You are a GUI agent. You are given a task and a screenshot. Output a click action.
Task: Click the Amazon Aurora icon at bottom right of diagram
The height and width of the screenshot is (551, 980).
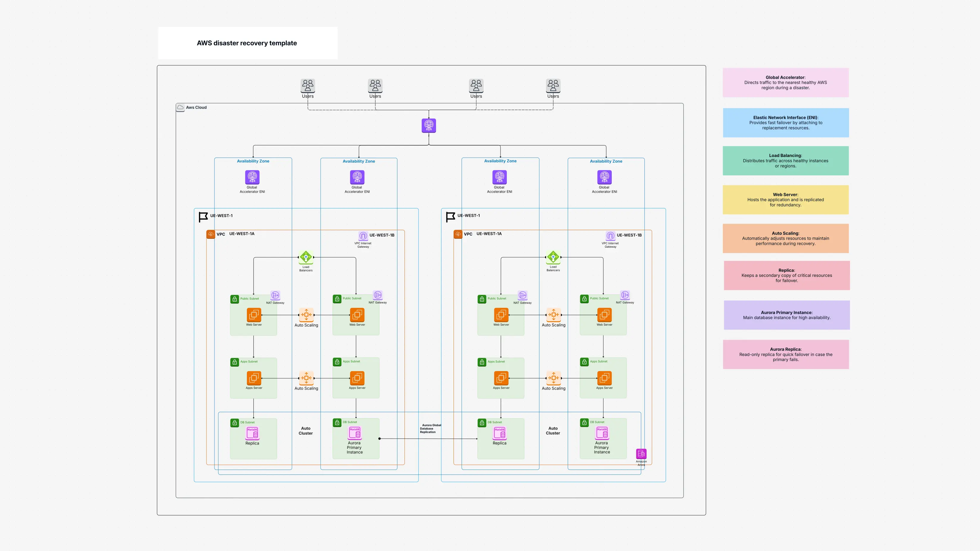(x=641, y=454)
